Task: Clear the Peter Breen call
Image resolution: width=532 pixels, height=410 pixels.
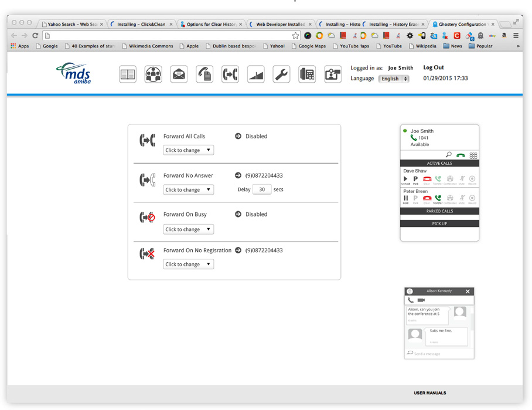Action: [x=427, y=199]
